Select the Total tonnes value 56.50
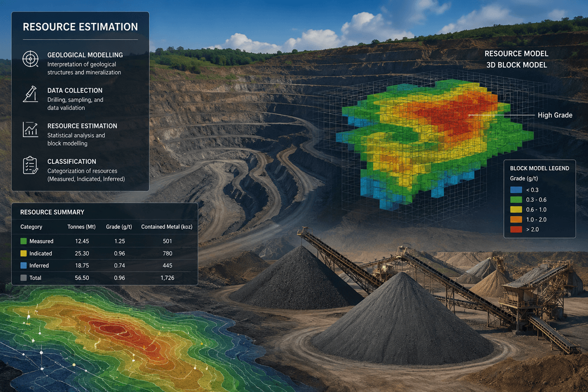588x392 pixels. pyautogui.click(x=81, y=278)
